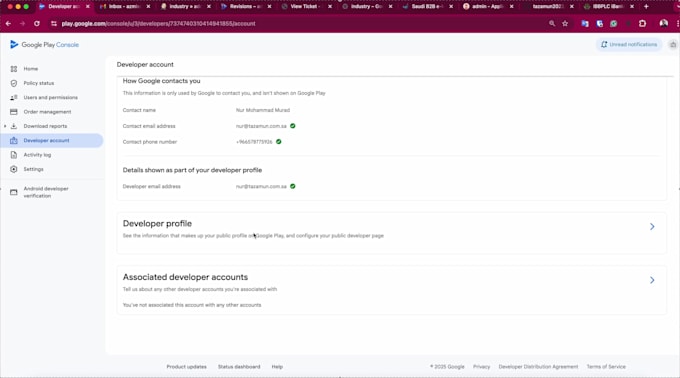Switch to the IBBPLC iBank tab
The image size is (680, 378).
tap(609, 7)
